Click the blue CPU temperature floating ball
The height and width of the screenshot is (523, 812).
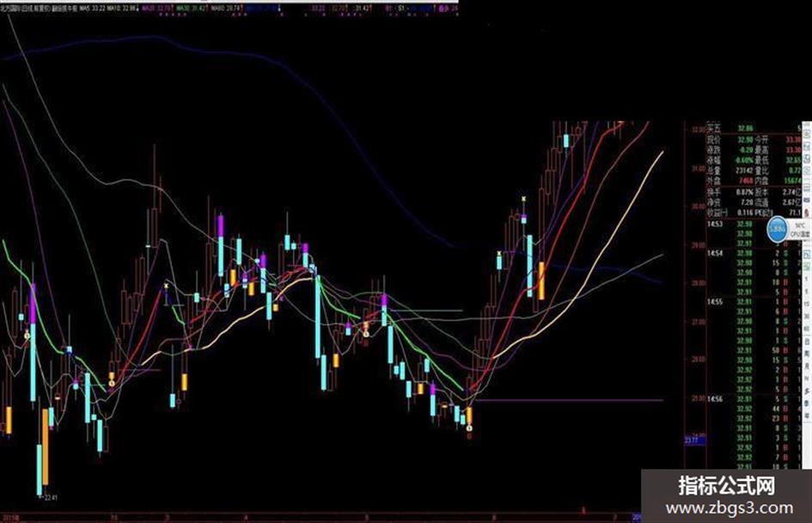tap(777, 230)
